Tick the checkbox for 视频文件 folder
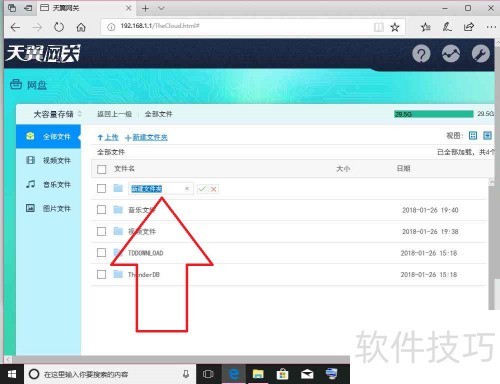Viewport: 500px width, 384px height. 101,231
